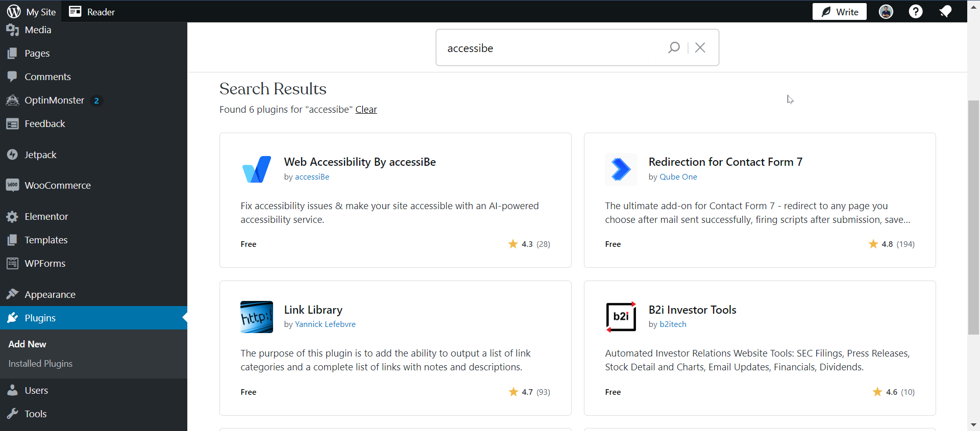Open Installed Plugins submenu item
Image resolution: width=980 pixels, height=431 pixels.
(x=40, y=363)
